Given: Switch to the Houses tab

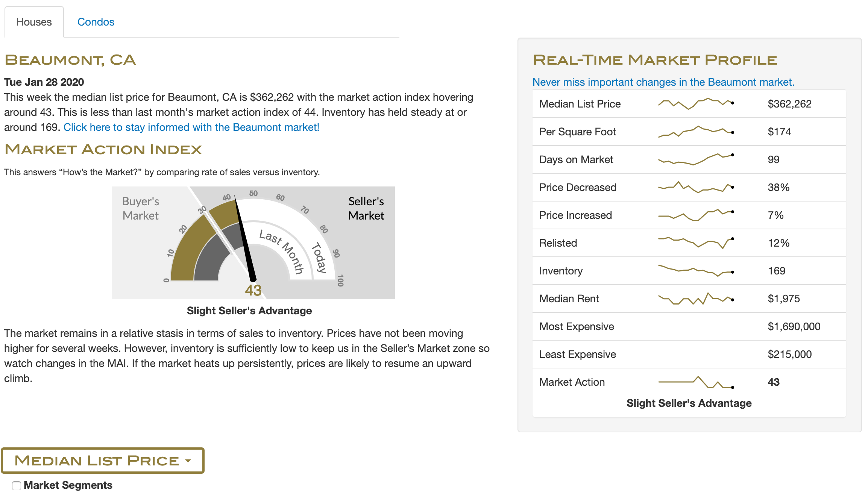Looking at the screenshot, I should [34, 22].
